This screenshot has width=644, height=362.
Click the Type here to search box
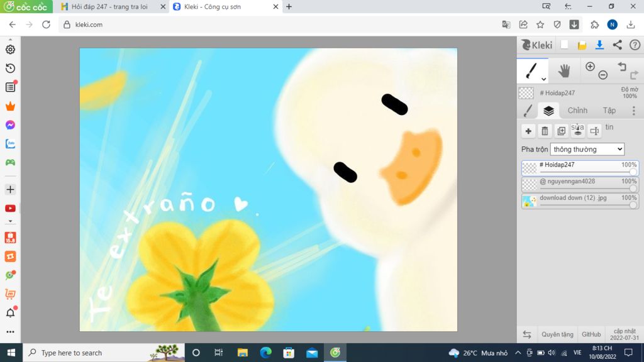pos(104,353)
